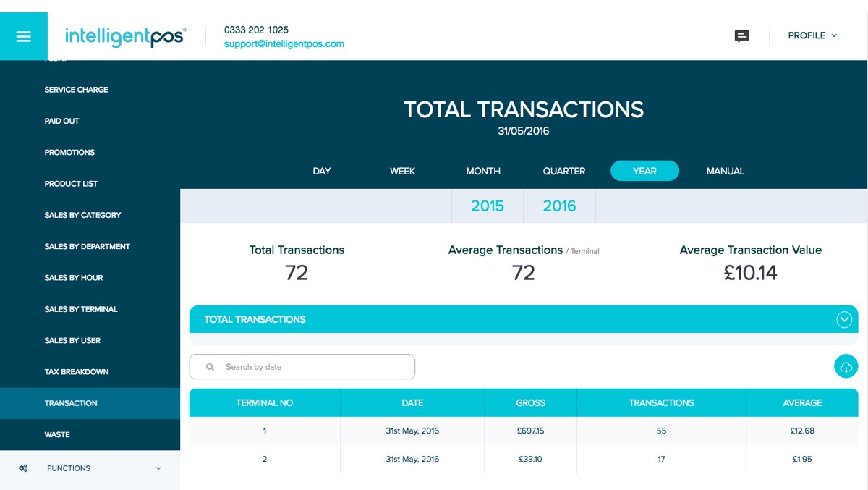The width and height of the screenshot is (868, 490).
Task: Click the search magnifier icon
Action: [210, 367]
